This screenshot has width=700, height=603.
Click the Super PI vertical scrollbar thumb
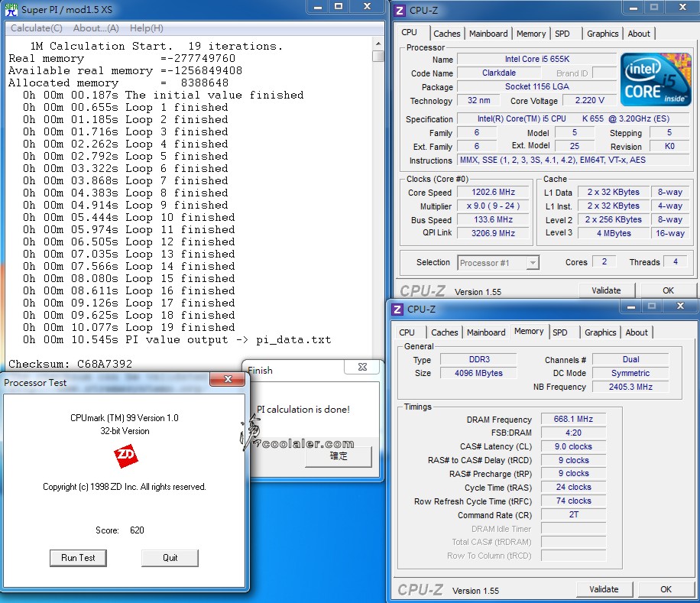378,56
